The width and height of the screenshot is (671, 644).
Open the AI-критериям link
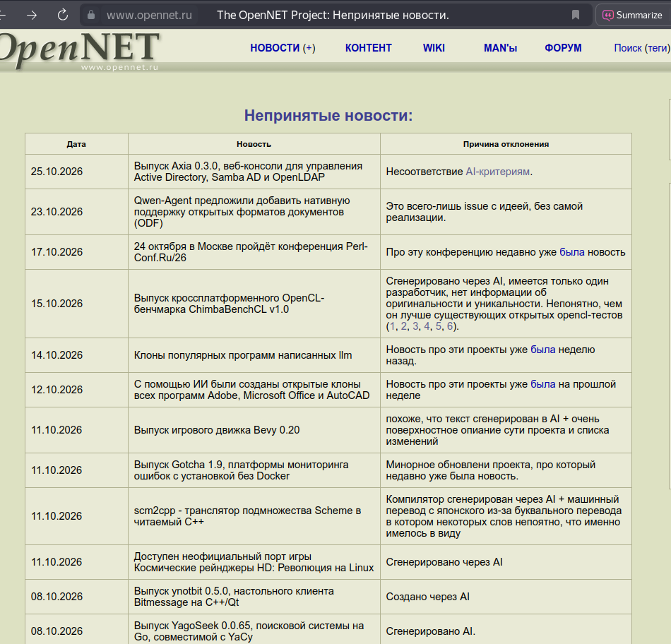(498, 172)
